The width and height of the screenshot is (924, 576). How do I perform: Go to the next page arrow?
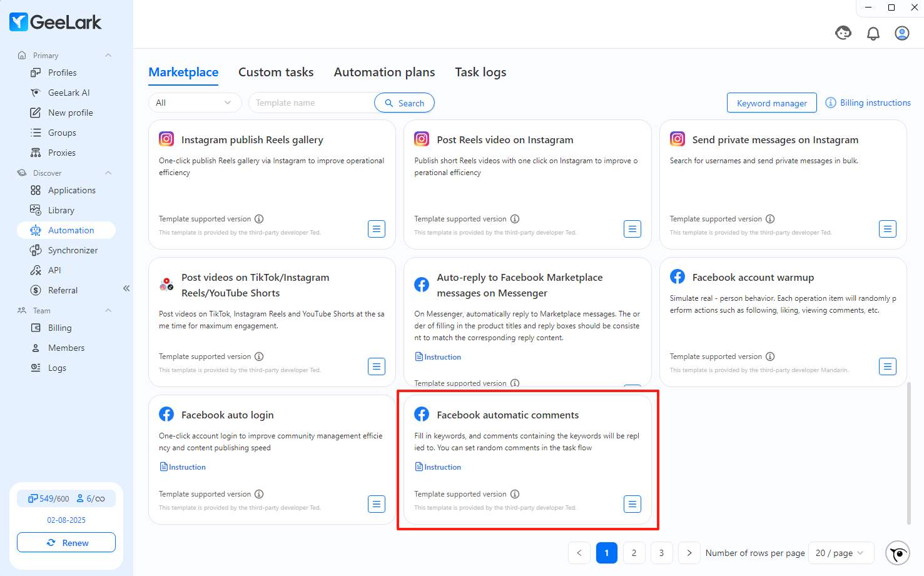pyautogui.click(x=689, y=553)
